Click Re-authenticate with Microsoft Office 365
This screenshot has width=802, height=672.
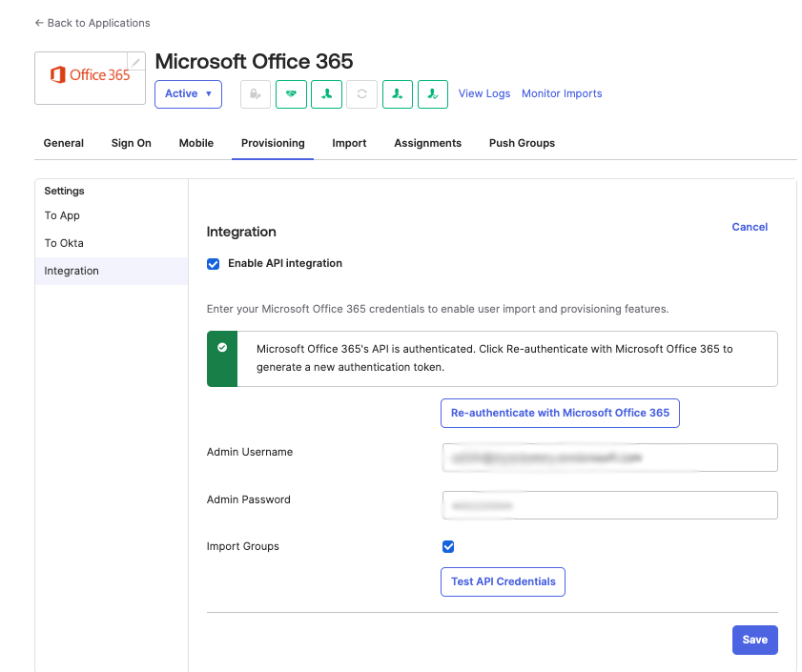(x=560, y=414)
